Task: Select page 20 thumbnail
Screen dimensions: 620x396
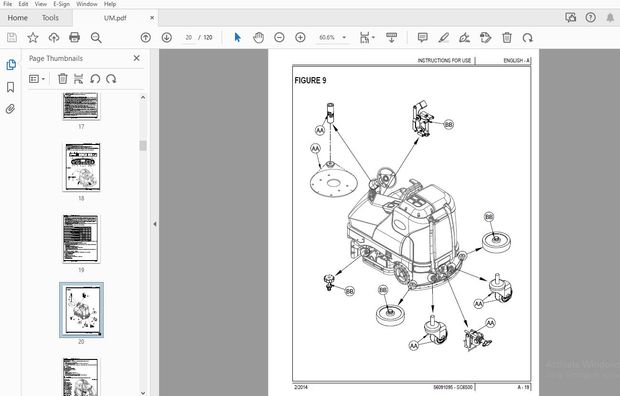Action: 81,310
